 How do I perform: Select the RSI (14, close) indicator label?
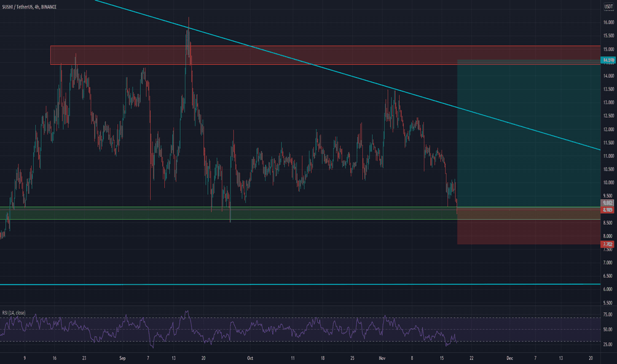[x=14, y=313]
